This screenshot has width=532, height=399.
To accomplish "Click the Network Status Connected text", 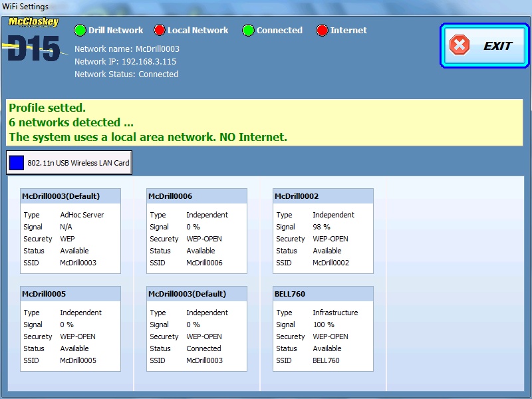I will [126, 74].
